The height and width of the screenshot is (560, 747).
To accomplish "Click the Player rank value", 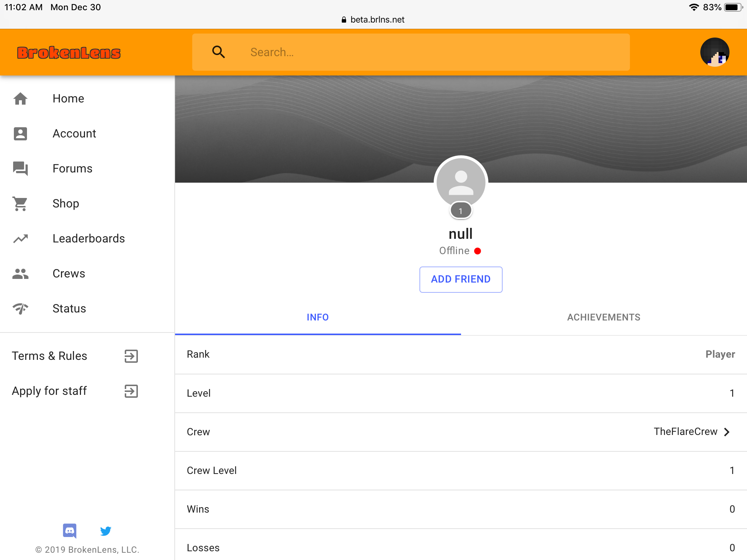I will pyautogui.click(x=720, y=354).
